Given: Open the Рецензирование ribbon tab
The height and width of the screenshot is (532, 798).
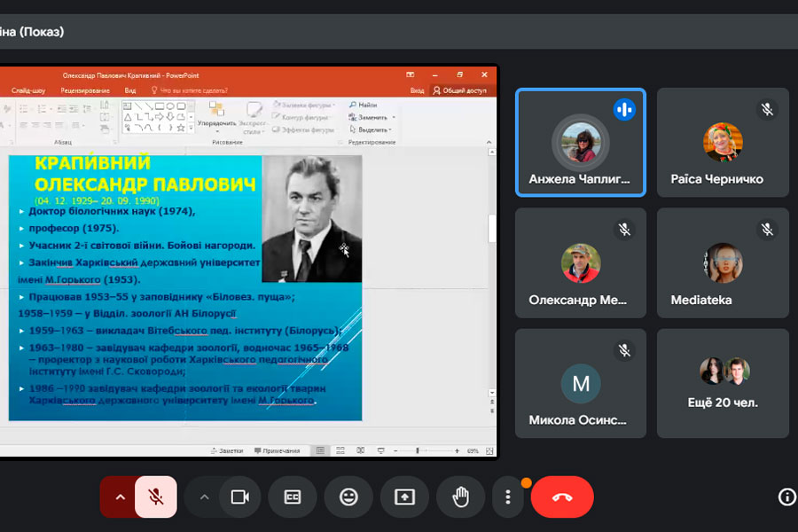Looking at the screenshot, I should tap(85, 90).
